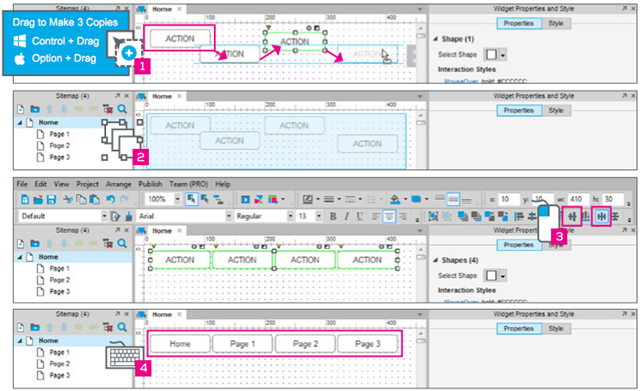Image resolution: width=640 pixels, height=391 pixels.
Task: Open the Arrange menu
Action: point(118,184)
